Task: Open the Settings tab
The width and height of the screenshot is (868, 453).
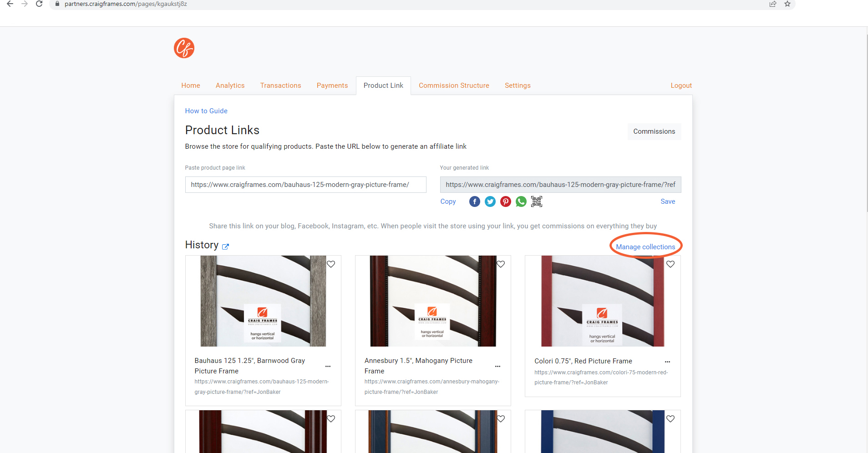Action: [x=518, y=86]
